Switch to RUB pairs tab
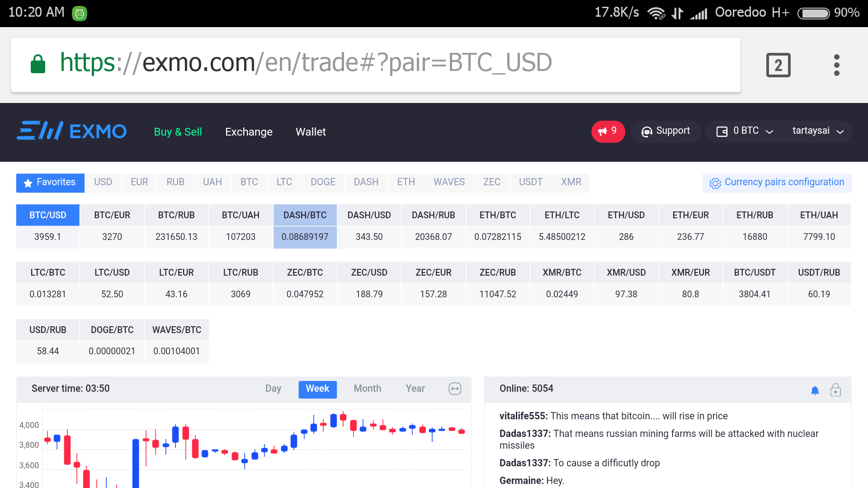Image resolution: width=868 pixels, height=488 pixels. click(175, 183)
